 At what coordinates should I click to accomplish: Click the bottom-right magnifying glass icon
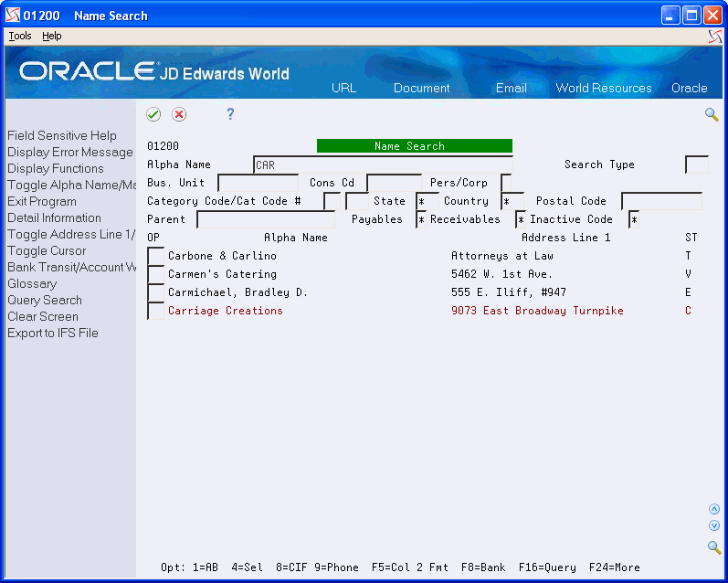tap(714, 547)
